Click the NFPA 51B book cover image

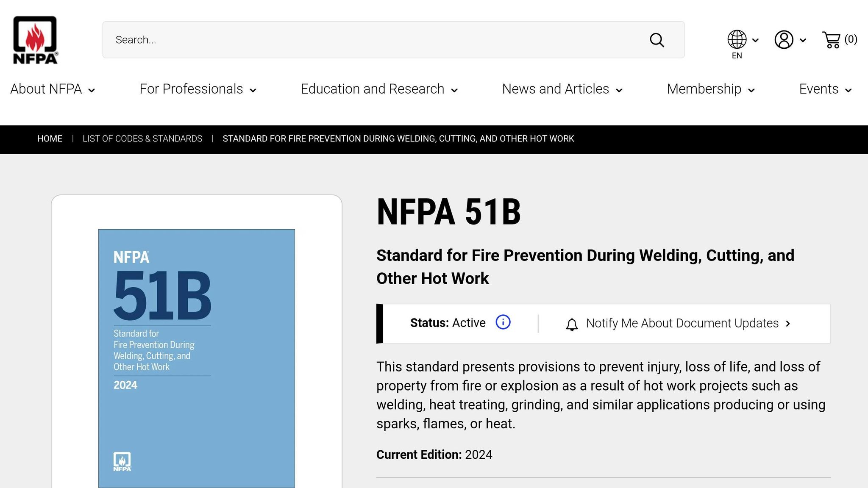197,358
